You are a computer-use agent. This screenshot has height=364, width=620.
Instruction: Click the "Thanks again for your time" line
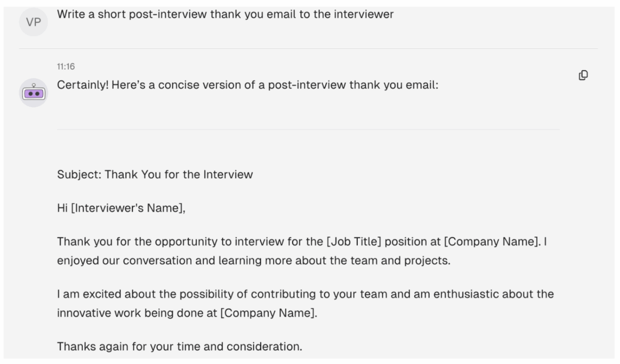[x=179, y=346]
